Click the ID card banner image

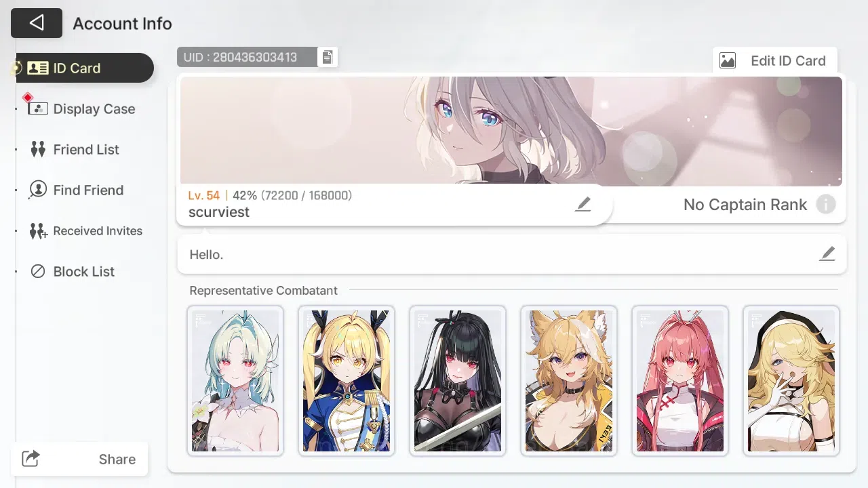click(511, 131)
